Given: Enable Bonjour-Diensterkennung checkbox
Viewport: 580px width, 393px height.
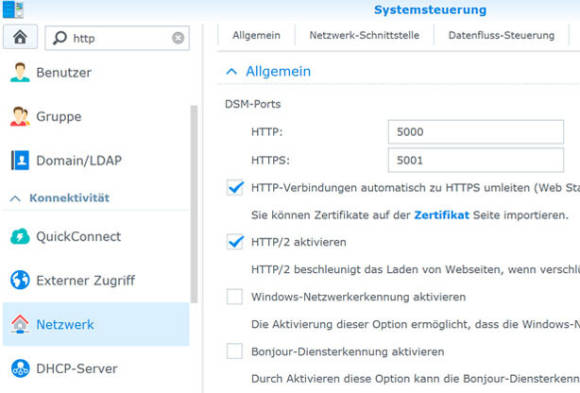Looking at the screenshot, I should [x=235, y=351].
